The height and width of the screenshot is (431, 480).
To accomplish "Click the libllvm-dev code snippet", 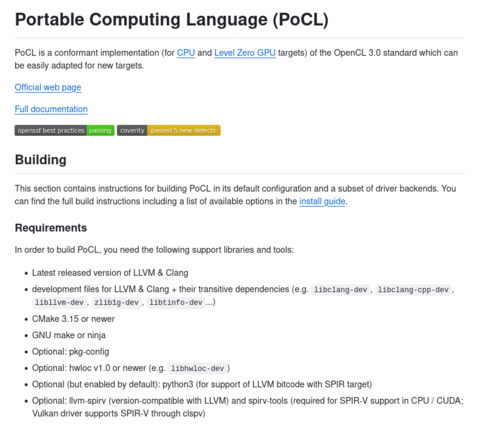I will [59, 302].
